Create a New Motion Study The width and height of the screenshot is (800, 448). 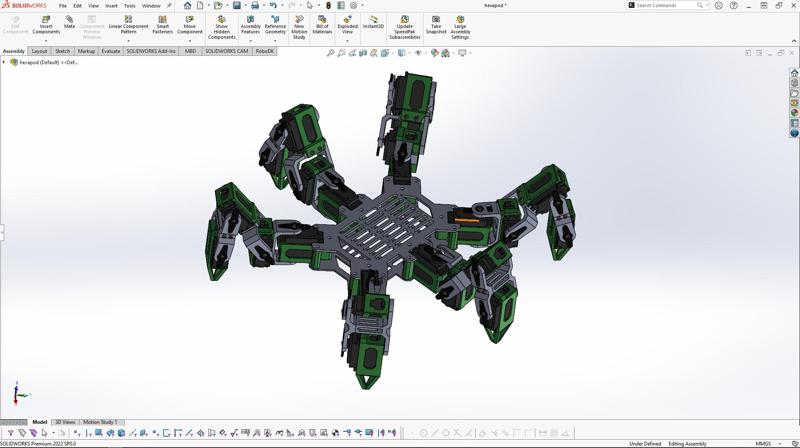click(x=299, y=28)
